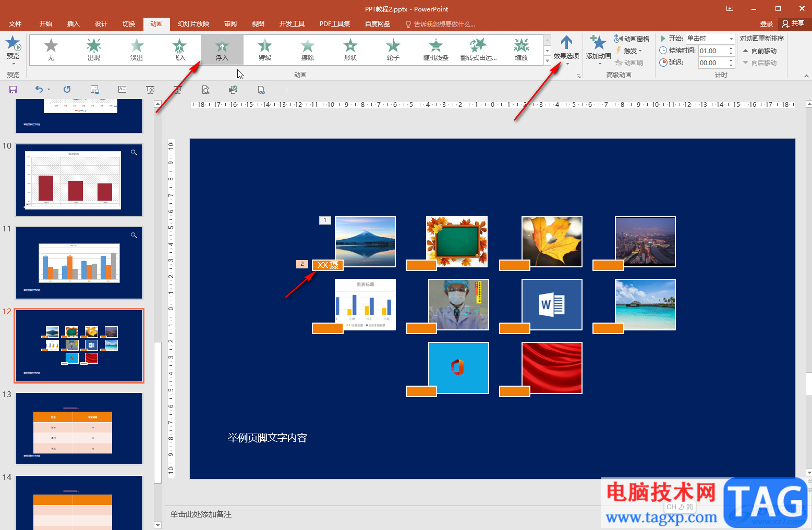Click the 告诉我您想要做什么 search box

pyautogui.click(x=441, y=24)
